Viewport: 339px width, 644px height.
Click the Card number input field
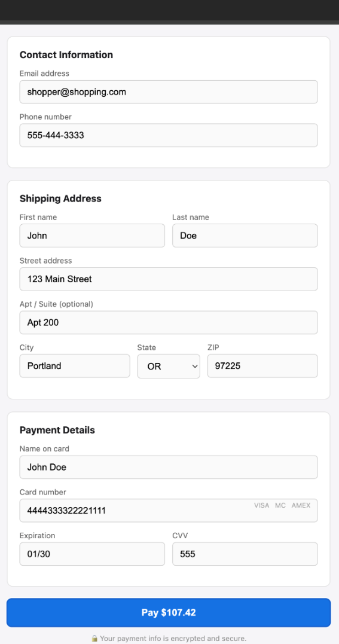(x=169, y=511)
